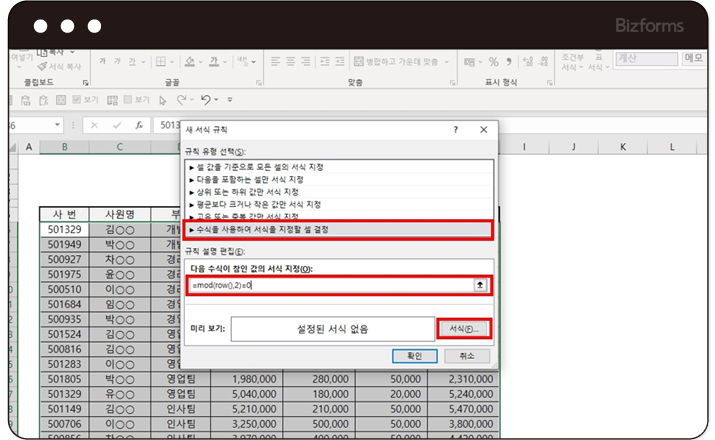Click the insert function fx icon
This screenshot has width=715, height=440.
point(137,125)
